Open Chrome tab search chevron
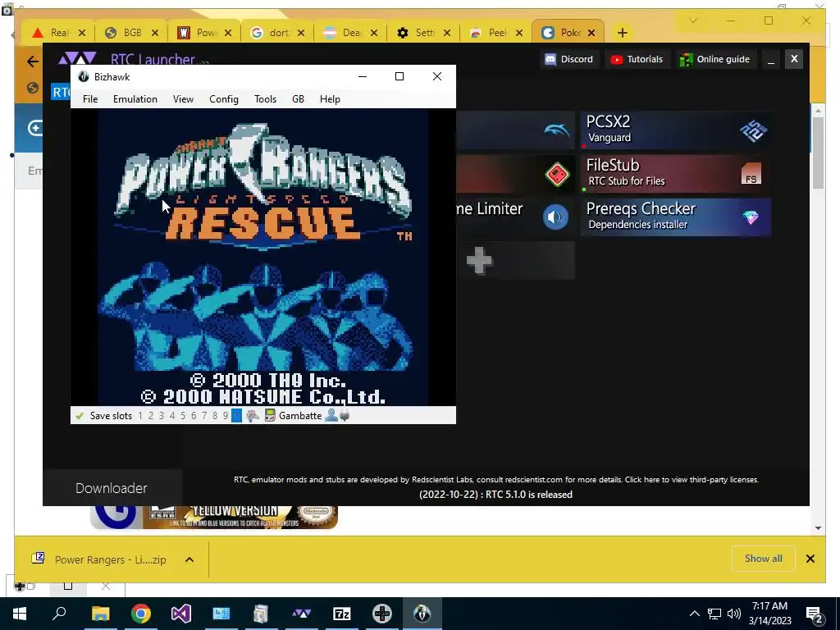The height and width of the screenshot is (630, 840). (692, 21)
